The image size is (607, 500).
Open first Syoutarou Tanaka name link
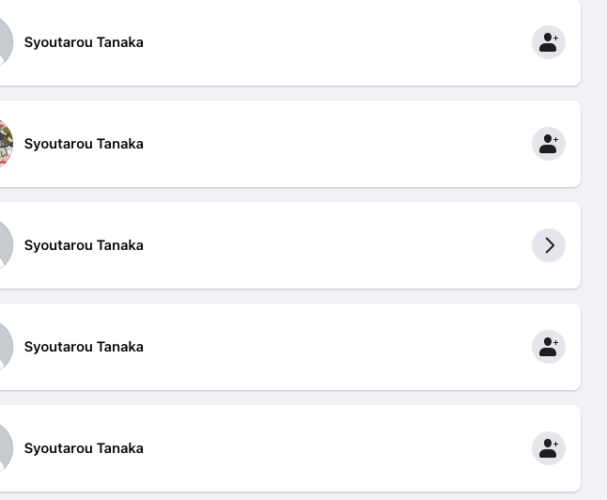84,42
